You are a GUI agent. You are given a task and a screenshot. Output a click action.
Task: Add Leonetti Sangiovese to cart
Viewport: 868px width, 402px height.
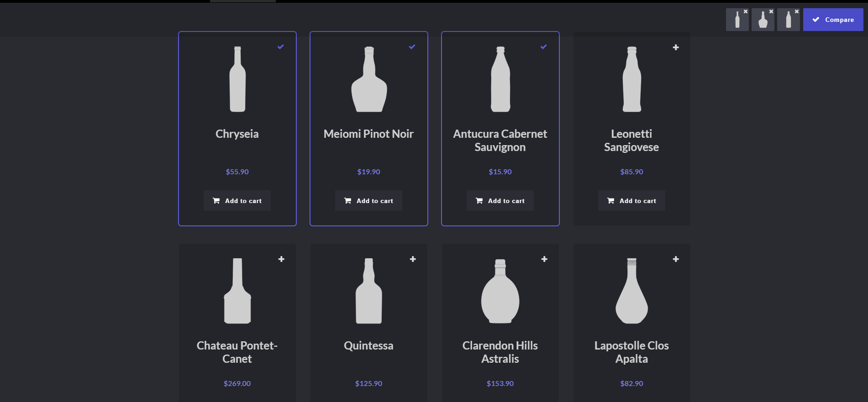coord(632,201)
